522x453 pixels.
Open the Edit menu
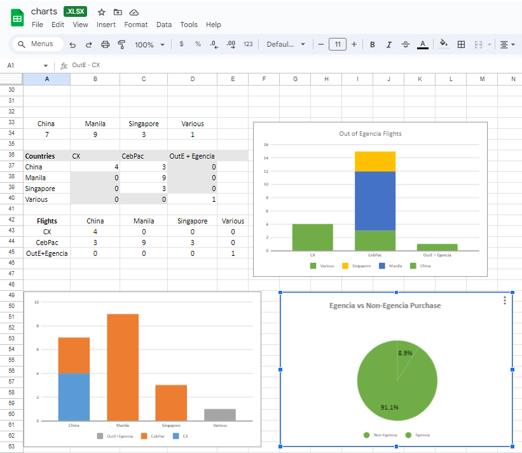point(58,25)
